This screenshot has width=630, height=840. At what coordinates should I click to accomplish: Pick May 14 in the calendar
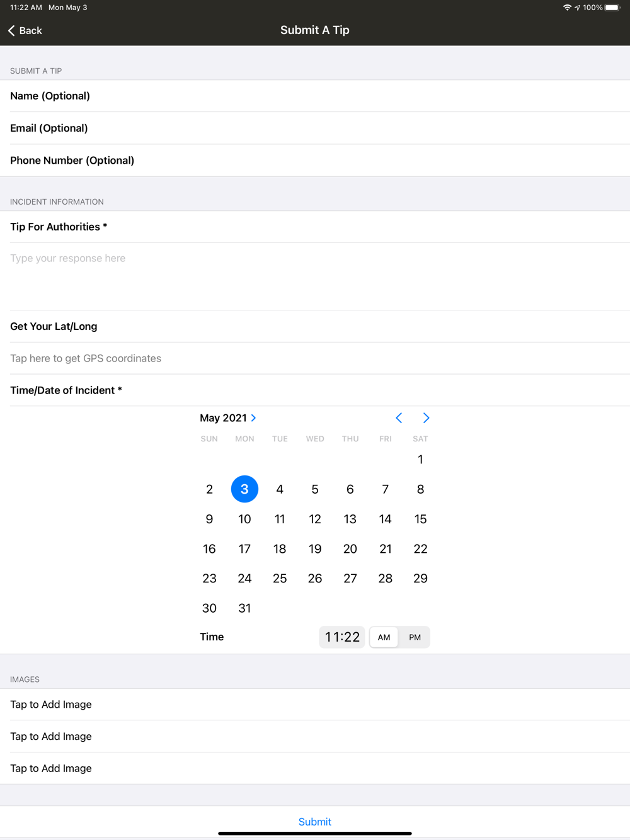coord(386,519)
